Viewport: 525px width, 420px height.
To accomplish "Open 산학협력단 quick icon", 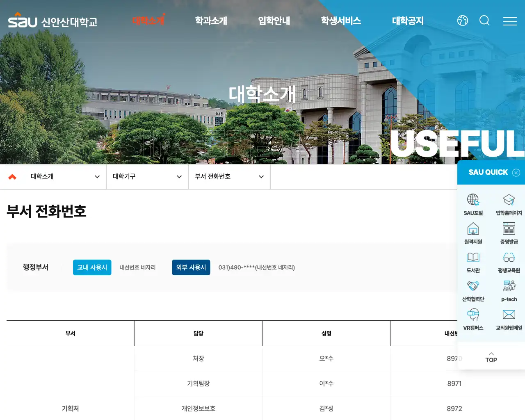I will (473, 291).
